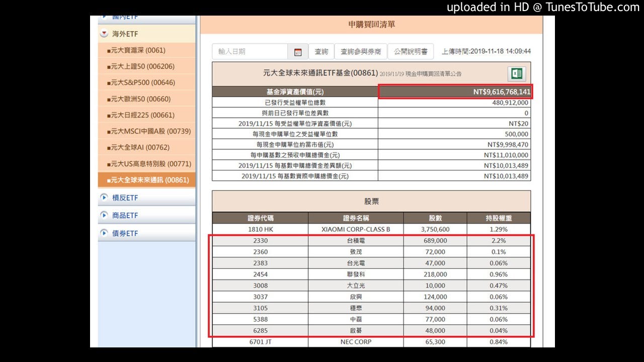Select 元大上證50 (006206) in the sidebar
The image size is (644, 362).
146,66
